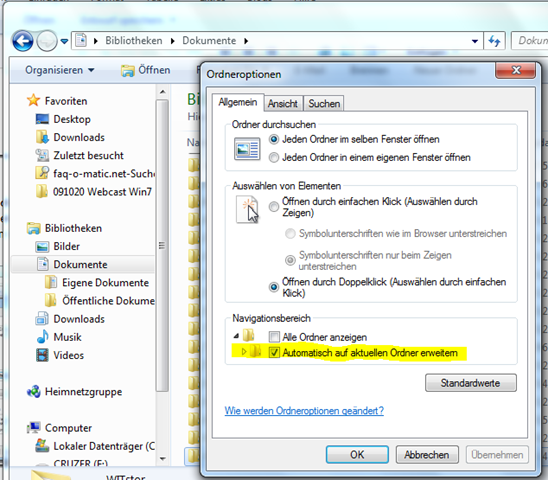The image size is (548, 480).
Task: Click the blue Back navigation arrow
Action: pos(23,41)
